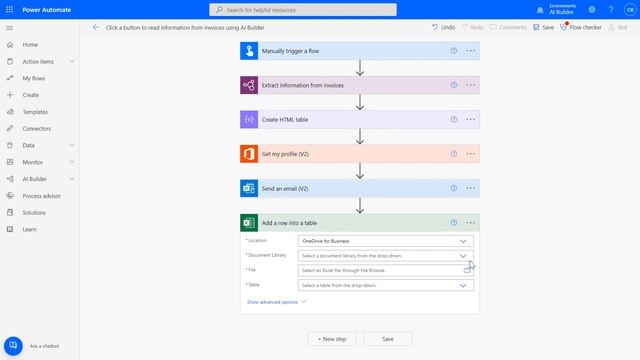640x360 pixels.
Task: Click the Send an email (V2) step header
Action: point(360,188)
